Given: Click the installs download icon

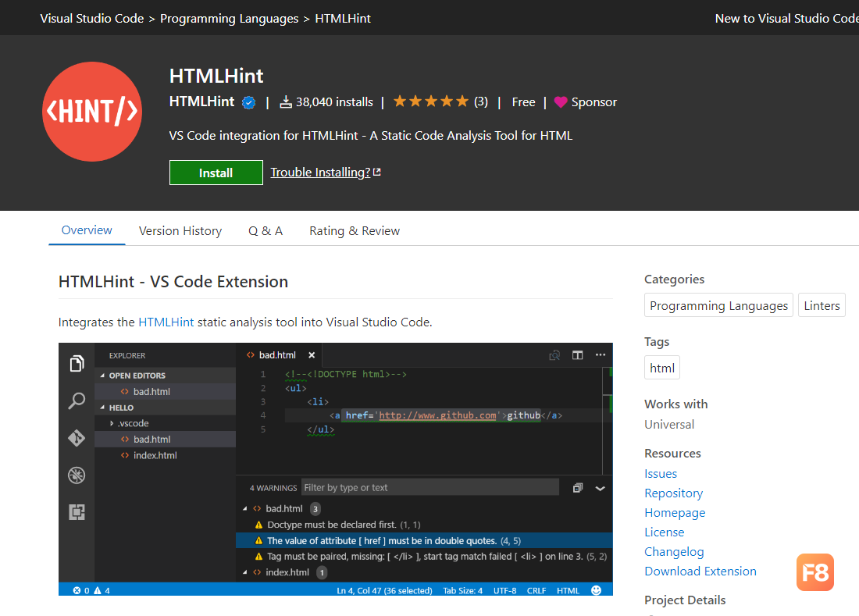Looking at the screenshot, I should click(x=285, y=101).
